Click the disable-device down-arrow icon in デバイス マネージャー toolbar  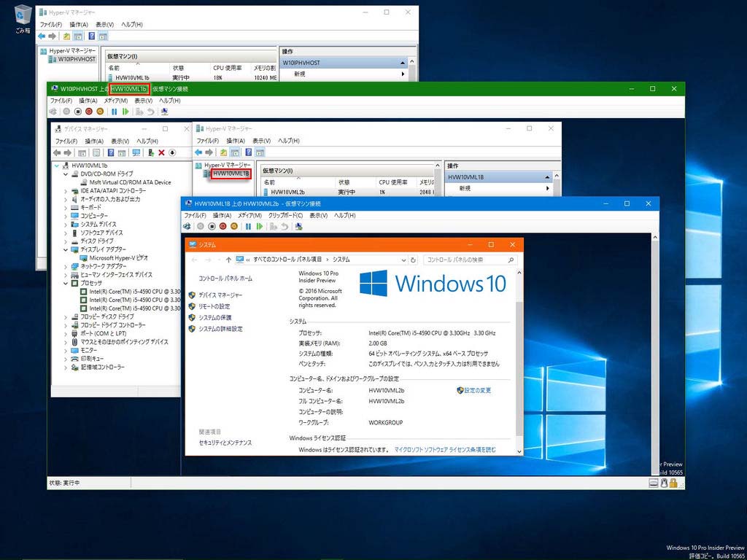tap(172, 152)
